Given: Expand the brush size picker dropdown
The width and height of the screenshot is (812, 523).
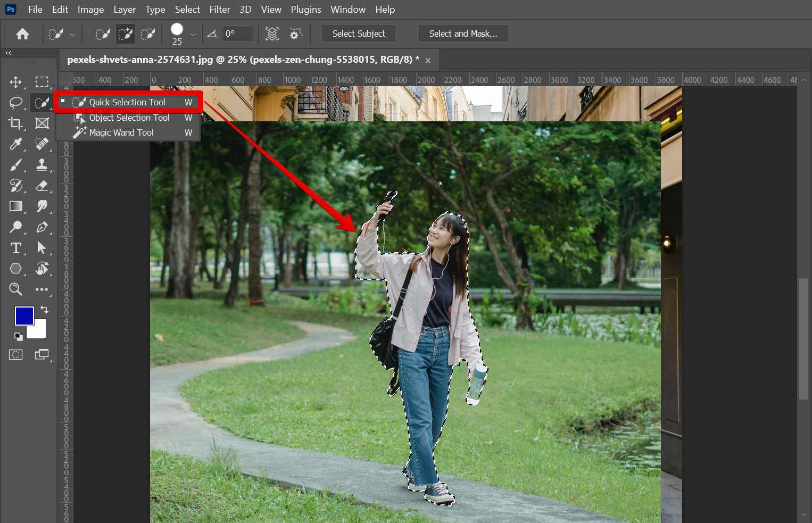Looking at the screenshot, I should point(193,35).
